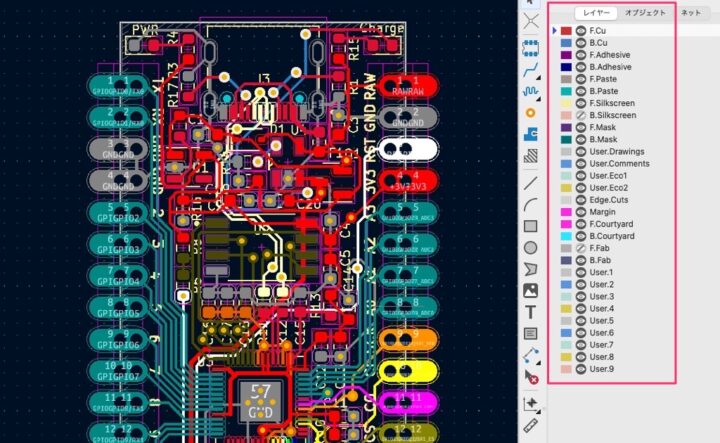
Task: Open the Route Tracks tool flyout
Action: click(x=531, y=69)
